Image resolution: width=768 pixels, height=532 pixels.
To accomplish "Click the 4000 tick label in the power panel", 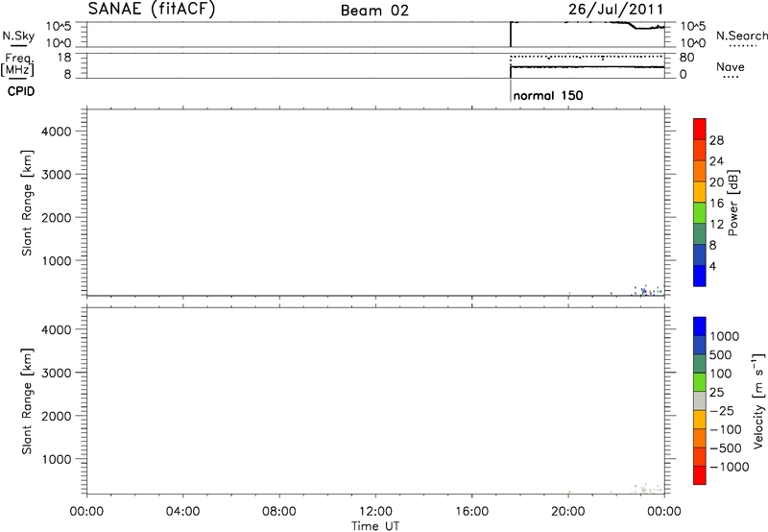I will 57,132.
